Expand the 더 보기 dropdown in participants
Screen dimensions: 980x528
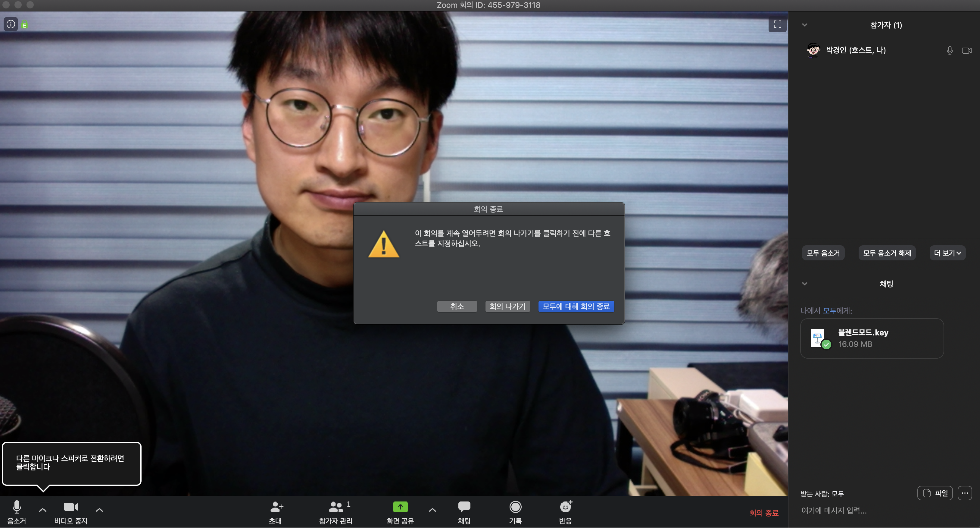pyautogui.click(x=947, y=253)
